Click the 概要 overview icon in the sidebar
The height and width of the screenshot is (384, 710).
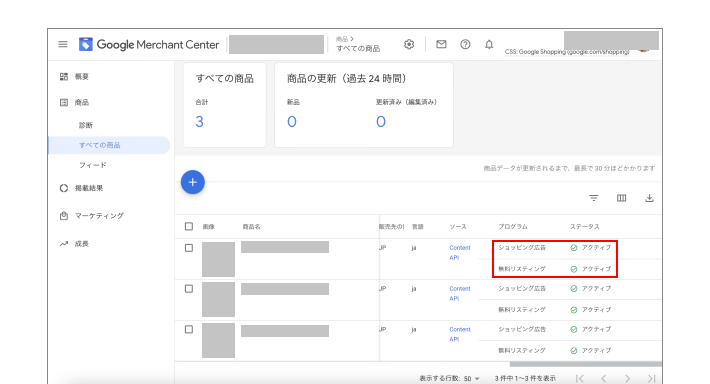[x=64, y=77]
